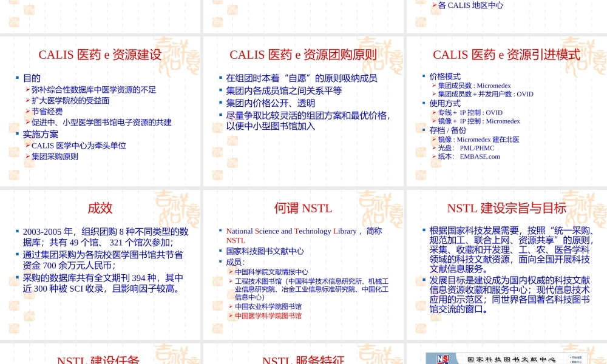This screenshot has height=364, width=607.
Task: Click the bullet 国家科技图书文献中心 in 何谓 NSTL slide
Action: click(x=265, y=251)
